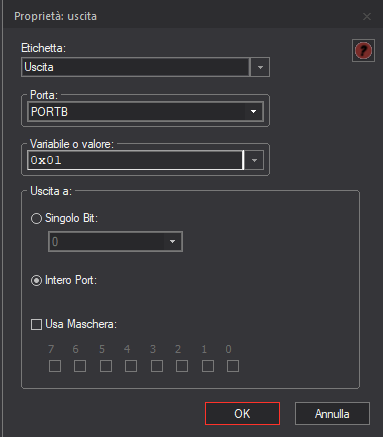The width and height of the screenshot is (383, 437).
Task: Close the Proprietà: uscita dialog
Action: 367,16
